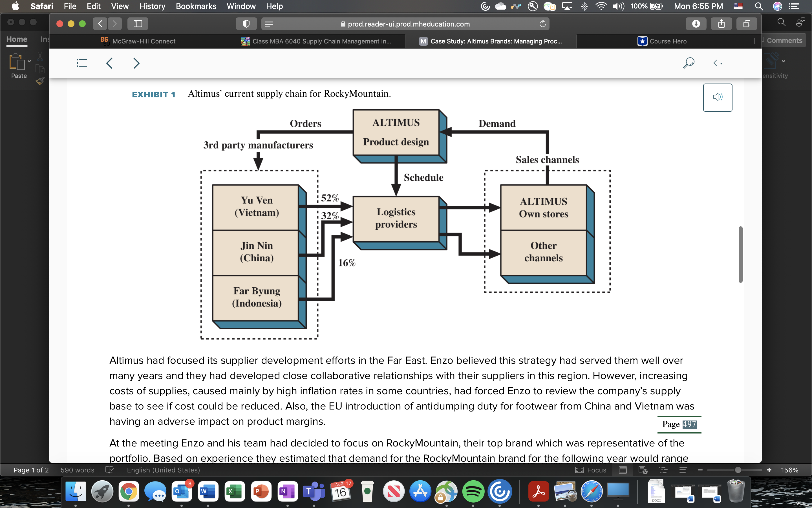
Task: Toggle the Safari sidebar
Action: [x=138, y=23]
